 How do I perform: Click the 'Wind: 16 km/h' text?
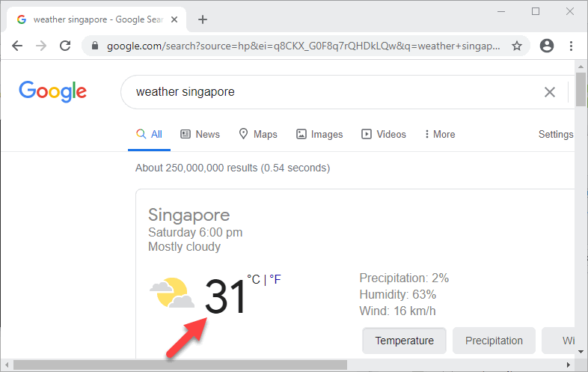(397, 311)
